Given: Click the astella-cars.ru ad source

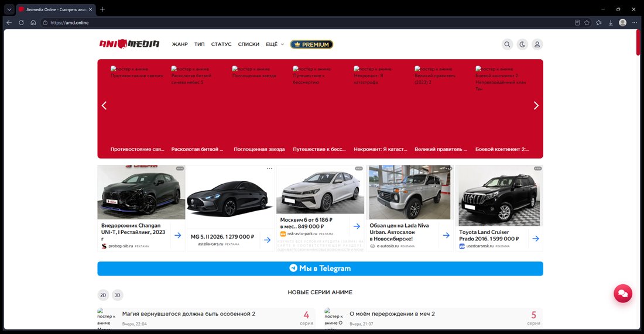Looking at the screenshot, I should [210, 244].
